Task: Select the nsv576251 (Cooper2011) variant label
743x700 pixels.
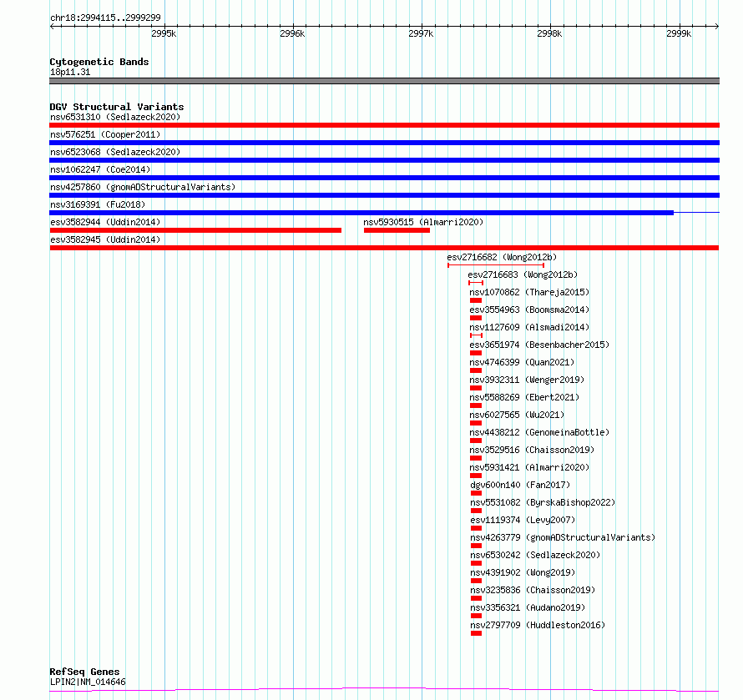Action: pos(105,134)
